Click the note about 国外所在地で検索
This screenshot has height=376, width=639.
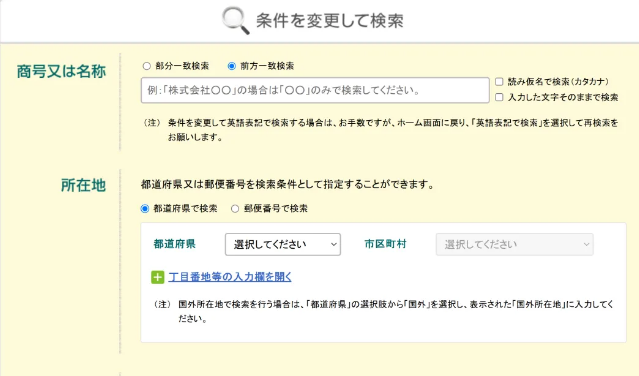click(x=383, y=312)
